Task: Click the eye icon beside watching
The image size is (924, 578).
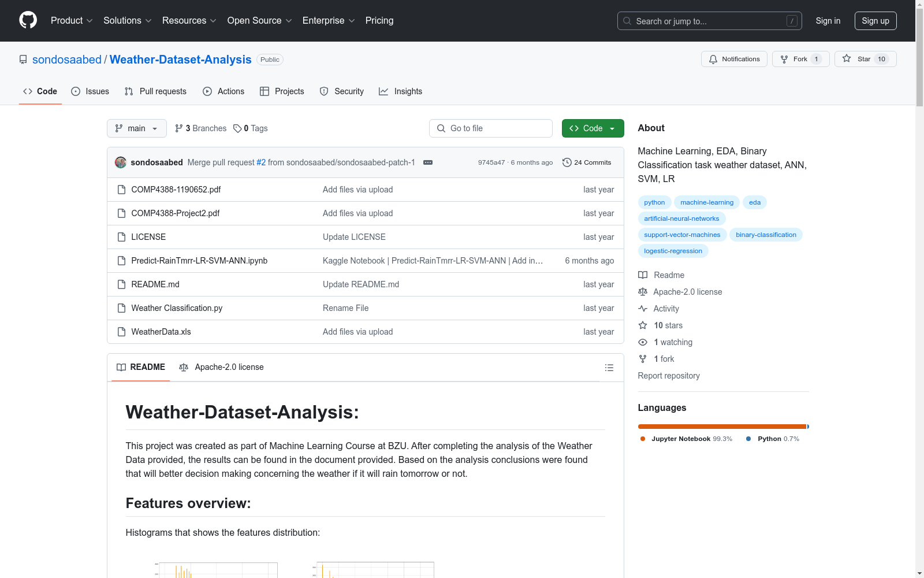Action: pos(643,342)
